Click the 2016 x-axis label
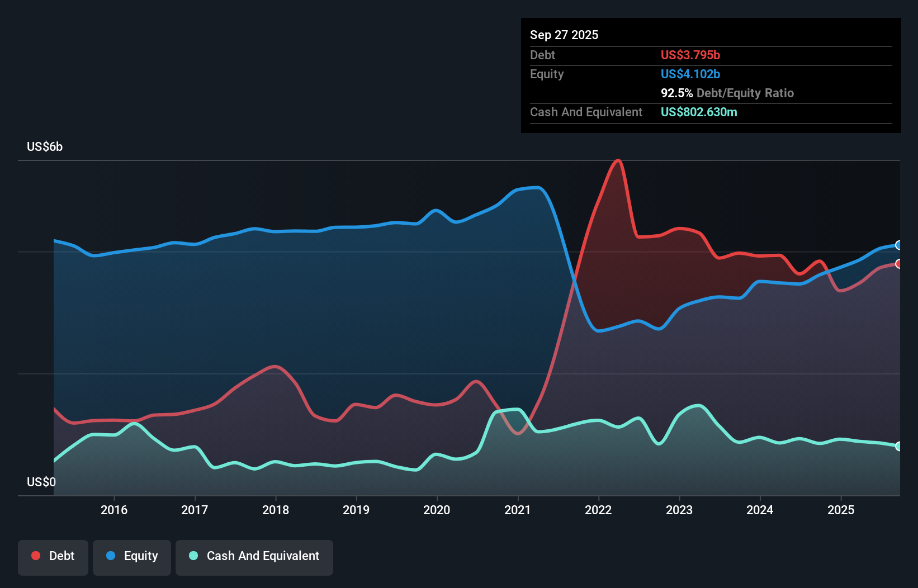This screenshot has width=918, height=588. tap(114, 510)
